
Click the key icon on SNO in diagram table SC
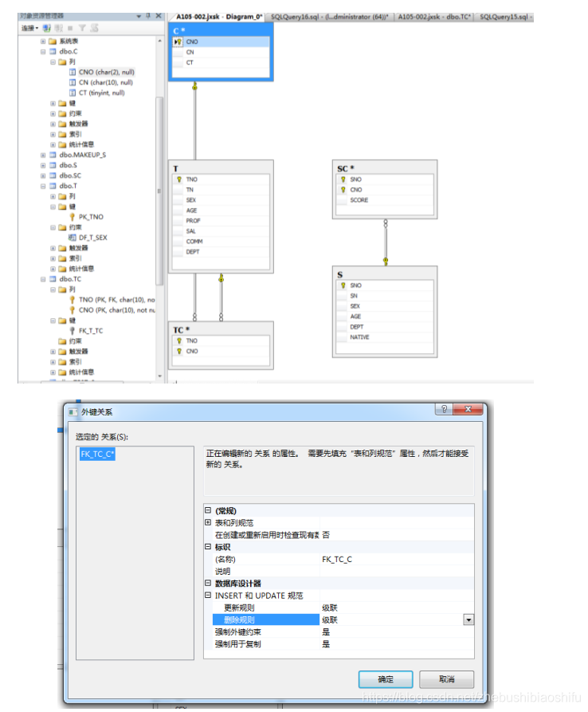coord(343,179)
